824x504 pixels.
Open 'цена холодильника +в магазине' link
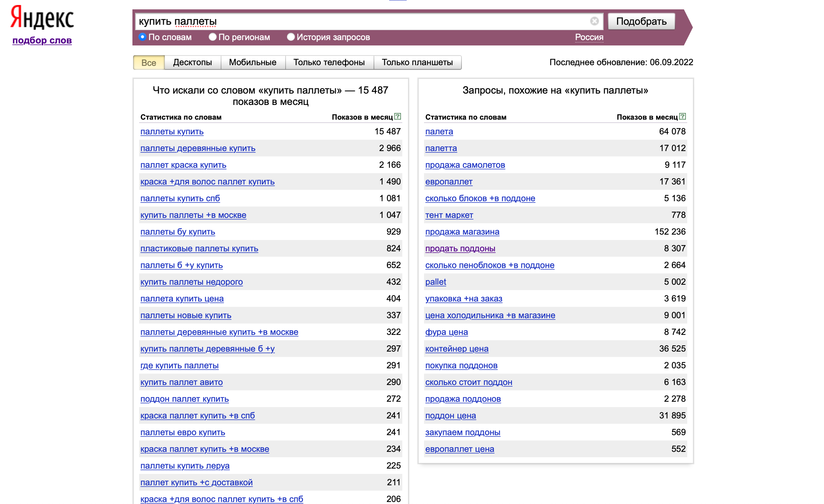[490, 316]
